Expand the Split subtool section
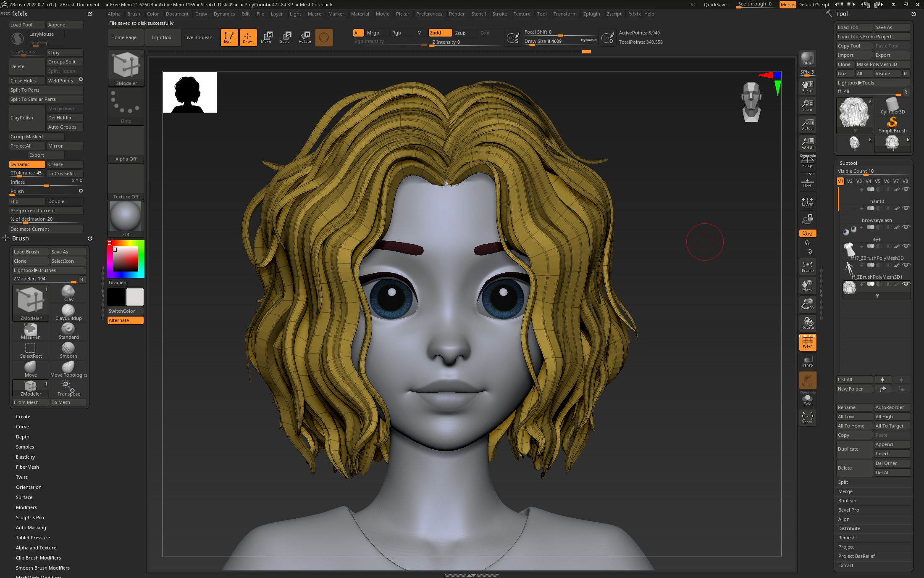Screen dimensions: 924x578 coord(843,482)
